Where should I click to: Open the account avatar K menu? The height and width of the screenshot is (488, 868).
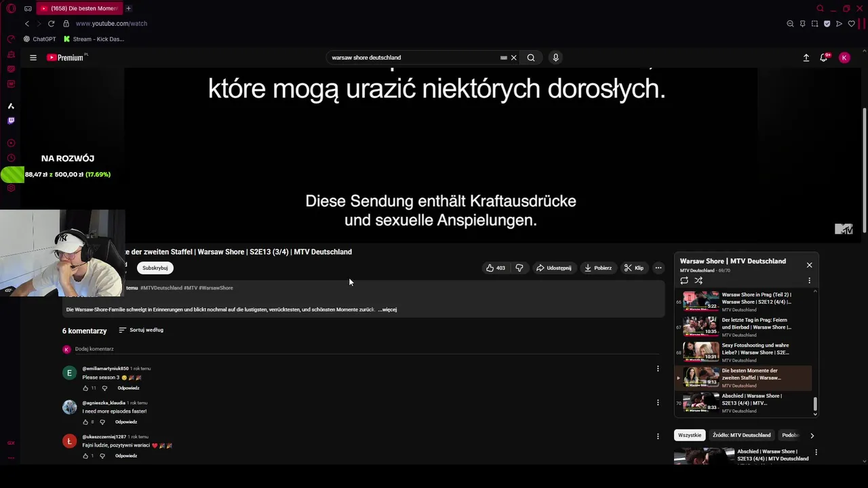[844, 58]
